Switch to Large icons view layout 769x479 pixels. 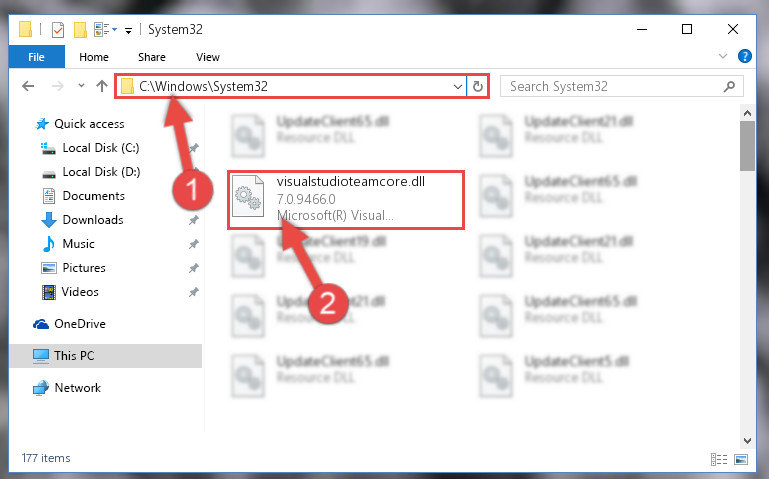pyautogui.click(x=741, y=459)
